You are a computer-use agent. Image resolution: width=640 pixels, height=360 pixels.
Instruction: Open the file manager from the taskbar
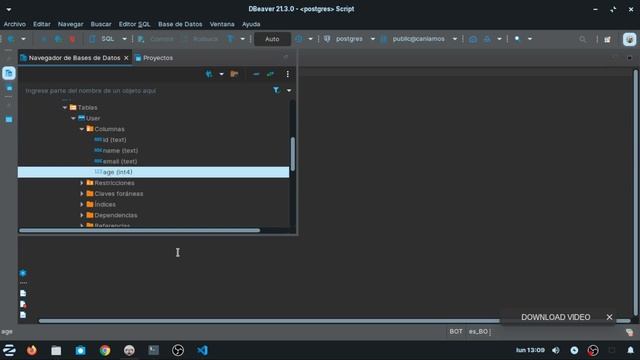(x=56, y=350)
